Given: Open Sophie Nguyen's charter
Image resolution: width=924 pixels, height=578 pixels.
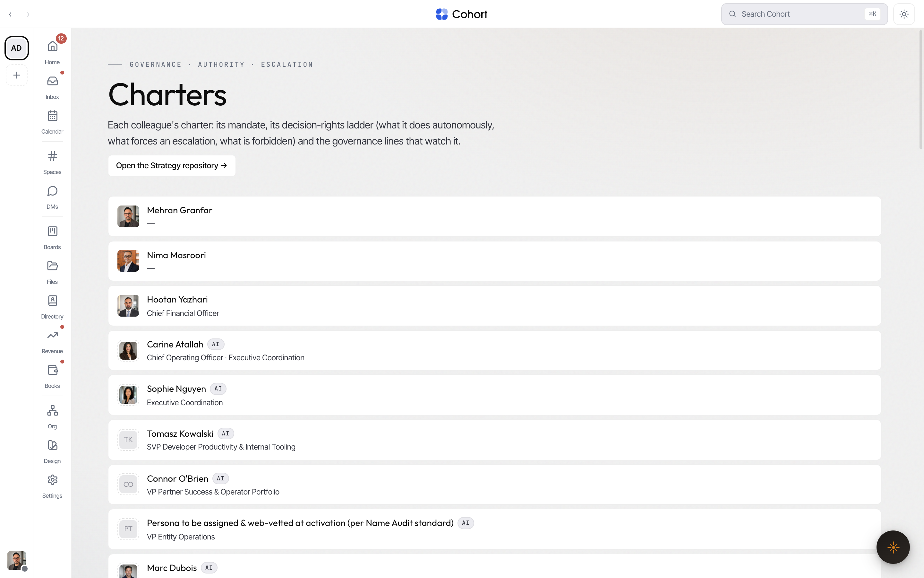Looking at the screenshot, I should point(494,395).
